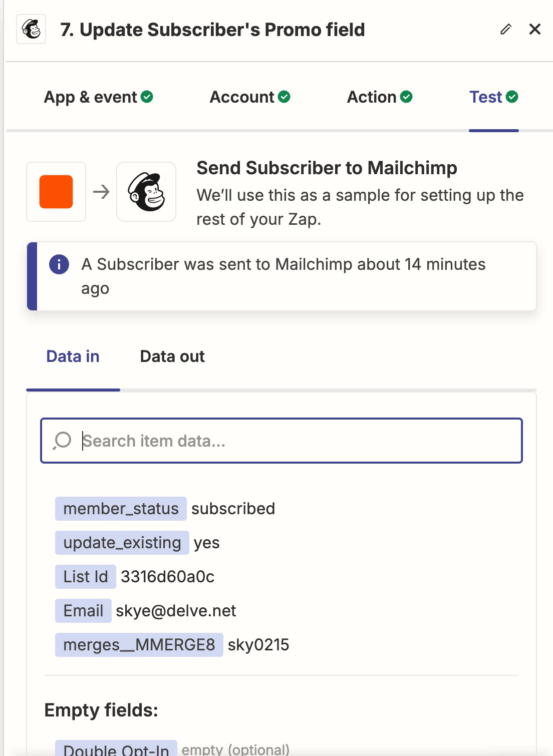Click the List Id field tag
553x756 pixels.
pos(86,577)
